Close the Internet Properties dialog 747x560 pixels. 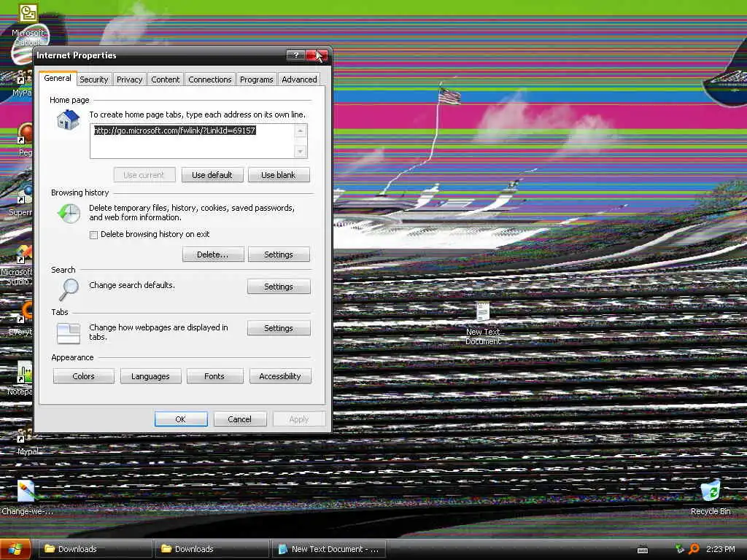[317, 55]
